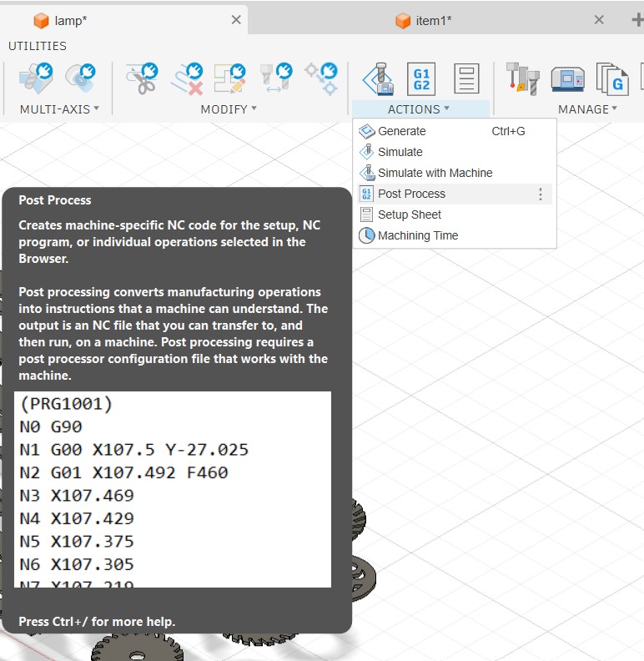This screenshot has height=661, width=644.
Task: Click the Simulate with Machine menu icon
Action: (367, 173)
